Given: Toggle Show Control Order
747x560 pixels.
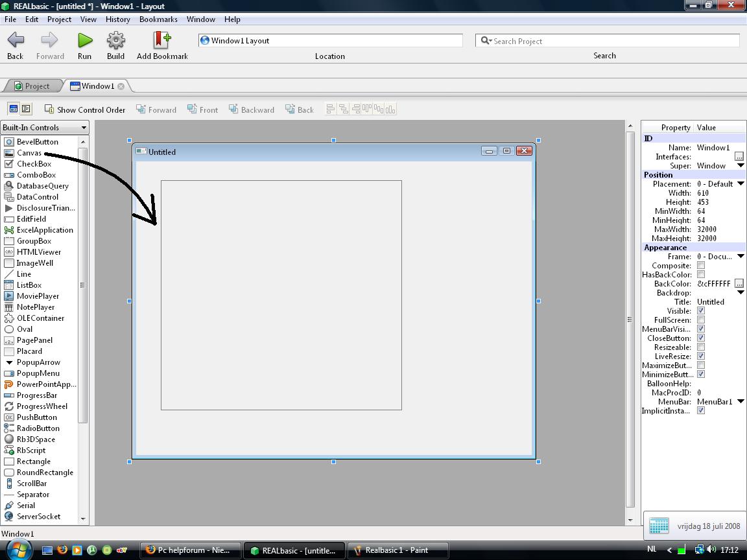Looking at the screenshot, I should pyautogui.click(x=84, y=110).
